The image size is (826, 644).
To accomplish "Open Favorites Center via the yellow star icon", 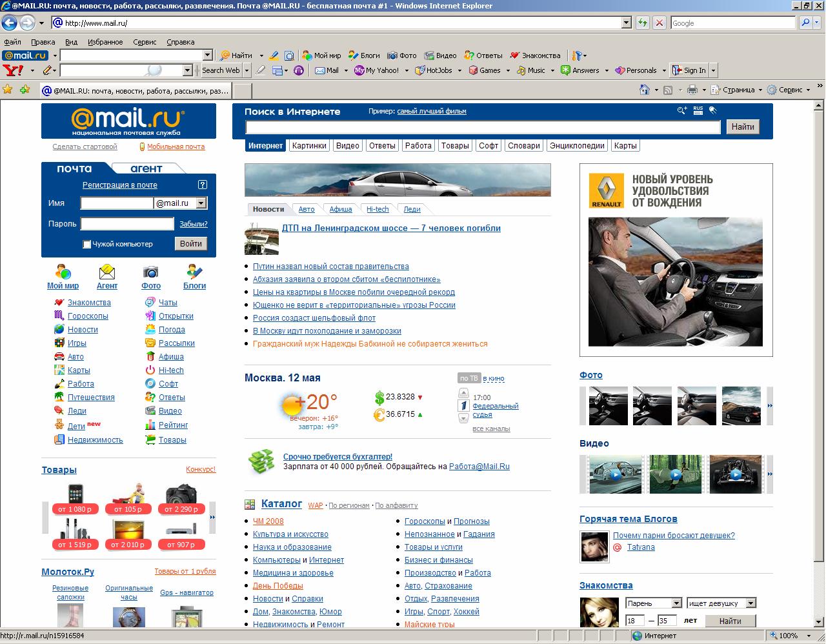I will coord(8,90).
